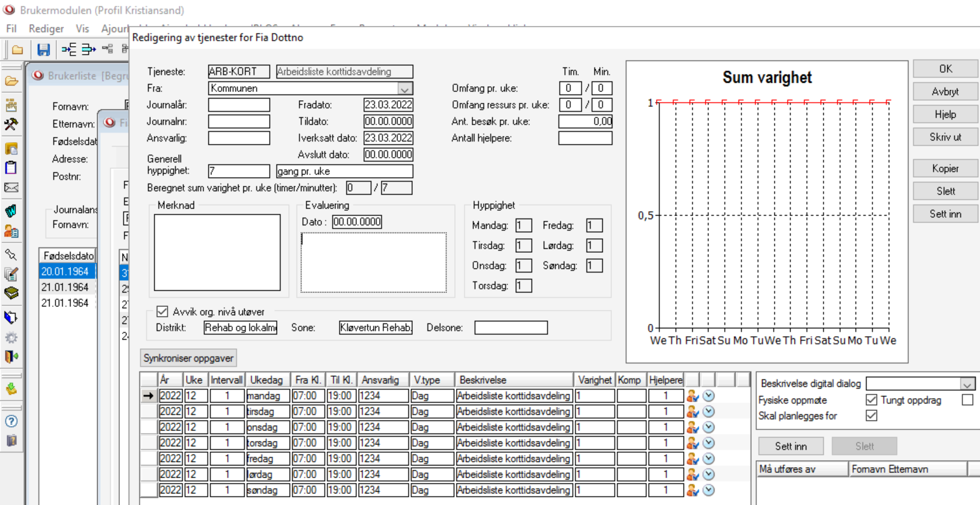
Task: Click the blue question mark help icon
Action: (11, 421)
